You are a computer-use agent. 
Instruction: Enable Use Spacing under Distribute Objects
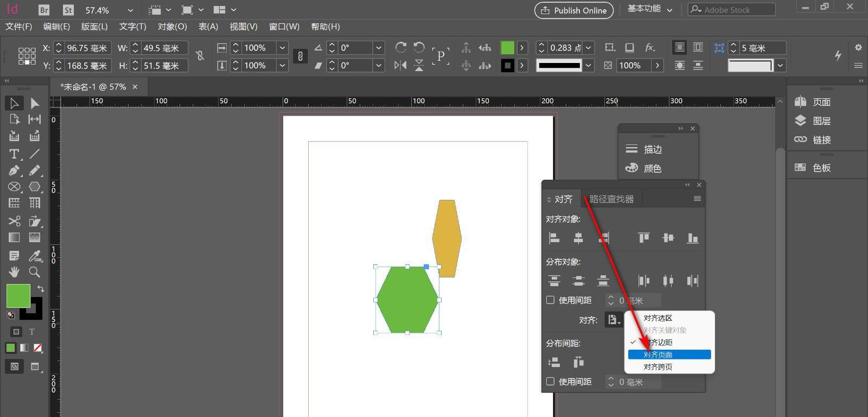[x=551, y=300]
